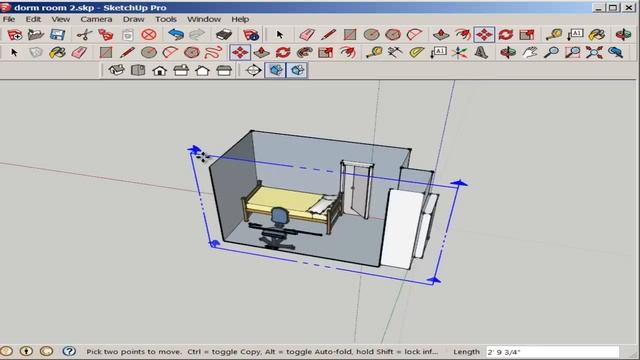Switch to the Top view

[138, 70]
